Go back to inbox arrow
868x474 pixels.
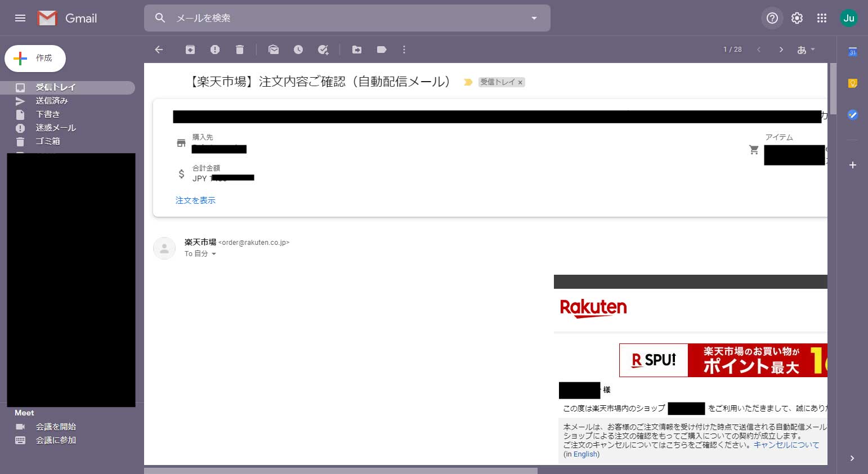click(159, 50)
